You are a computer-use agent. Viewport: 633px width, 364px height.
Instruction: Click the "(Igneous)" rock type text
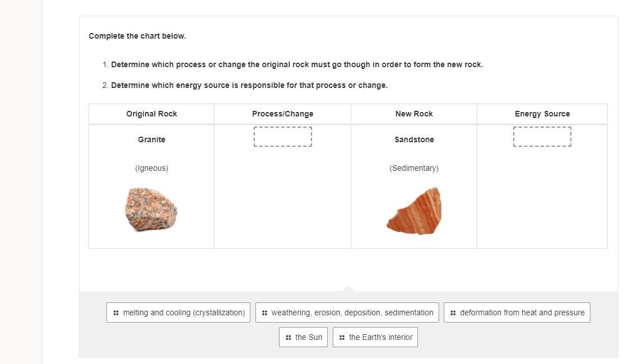click(x=152, y=168)
